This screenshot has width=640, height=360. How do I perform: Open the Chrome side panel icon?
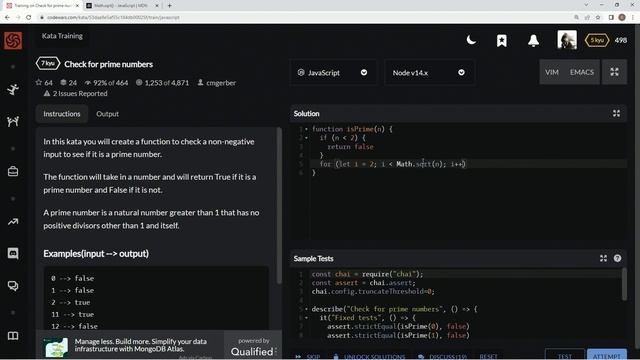pos(611,18)
